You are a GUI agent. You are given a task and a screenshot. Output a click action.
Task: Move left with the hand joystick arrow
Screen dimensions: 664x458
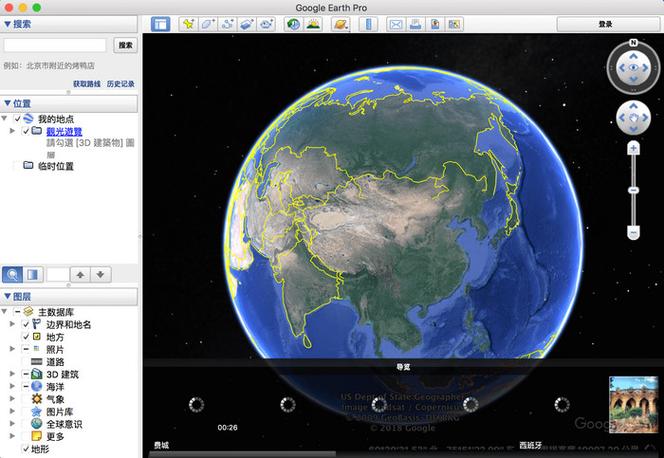click(x=621, y=118)
